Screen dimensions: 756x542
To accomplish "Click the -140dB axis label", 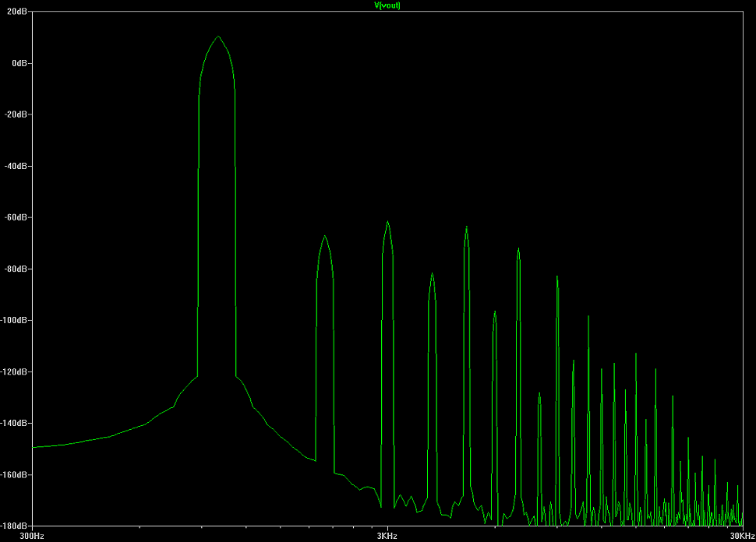I will pyautogui.click(x=14, y=423).
